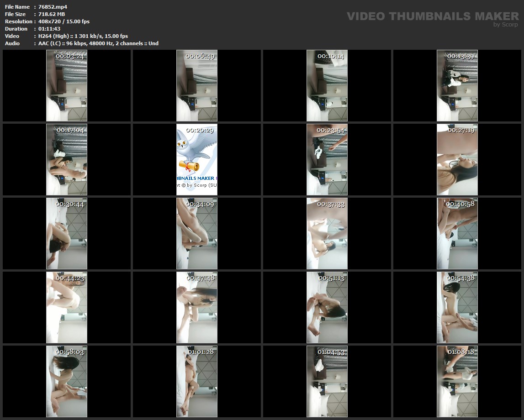Viewport: 524px width, 420px height.
Task: Click the 01:04:53 timestamp label
Action: (x=331, y=352)
